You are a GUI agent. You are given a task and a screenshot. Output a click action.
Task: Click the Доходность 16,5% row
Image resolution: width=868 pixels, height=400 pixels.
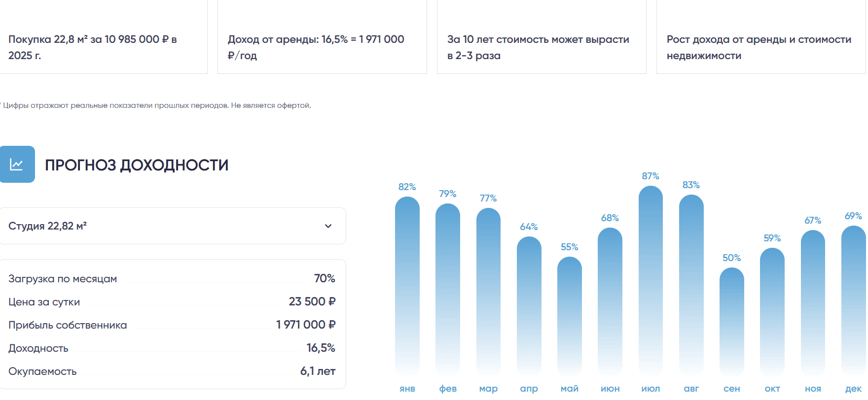click(x=172, y=348)
